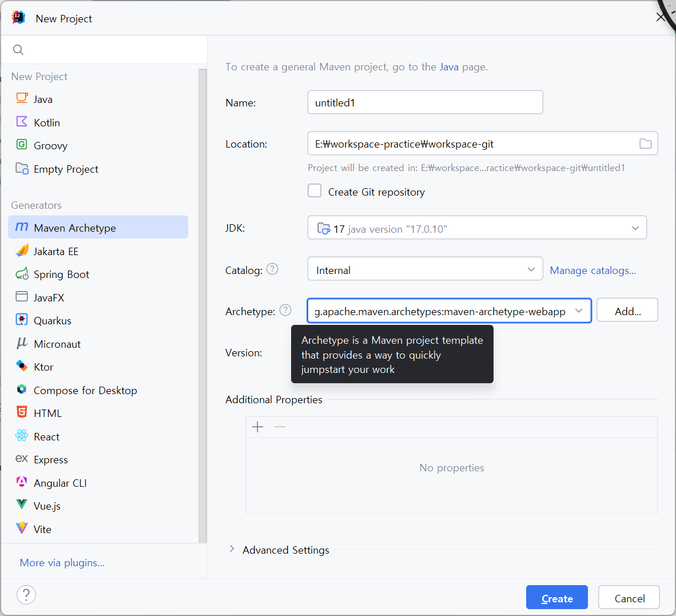Viewport: 676px width, 616px height.
Task: Select Angular CLI generator label
Action: click(x=60, y=483)
